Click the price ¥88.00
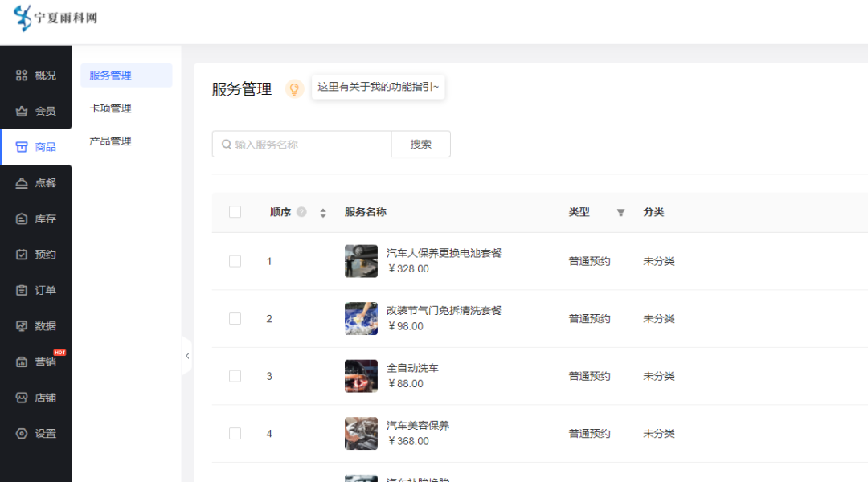Image resolution: width=868 pixels, height=482 pixels. pos(406,384)
